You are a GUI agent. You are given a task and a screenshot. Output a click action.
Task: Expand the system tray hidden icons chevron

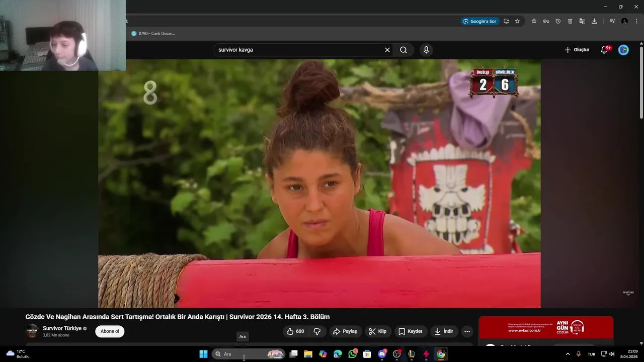click(568, 354)
